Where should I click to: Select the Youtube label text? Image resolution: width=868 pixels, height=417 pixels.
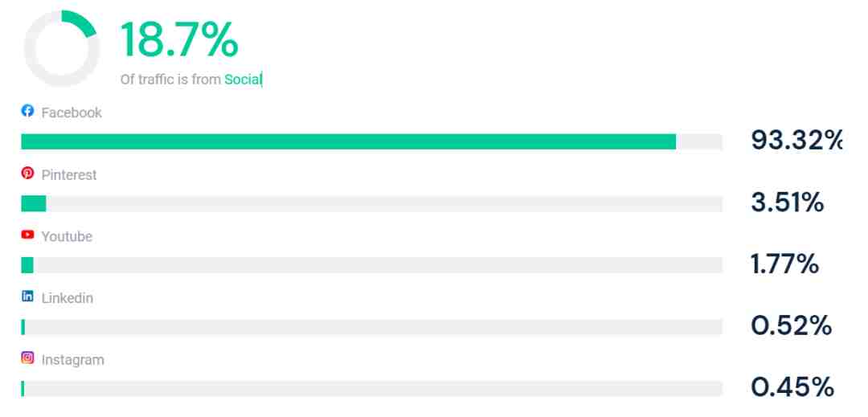67,237
